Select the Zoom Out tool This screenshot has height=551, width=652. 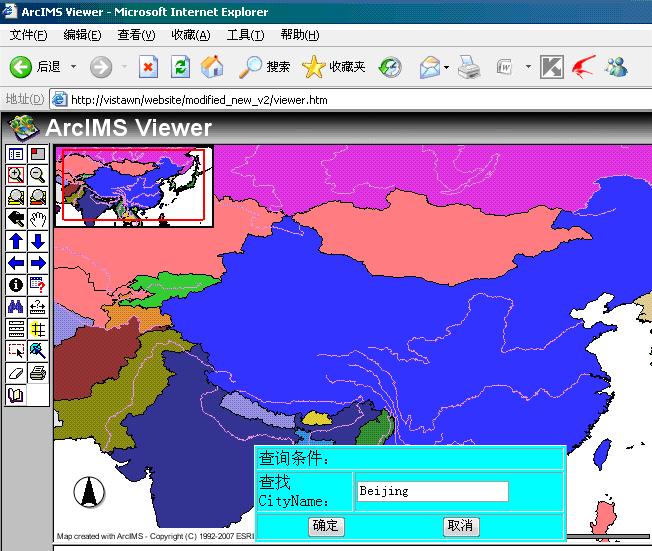coord(38,175)
